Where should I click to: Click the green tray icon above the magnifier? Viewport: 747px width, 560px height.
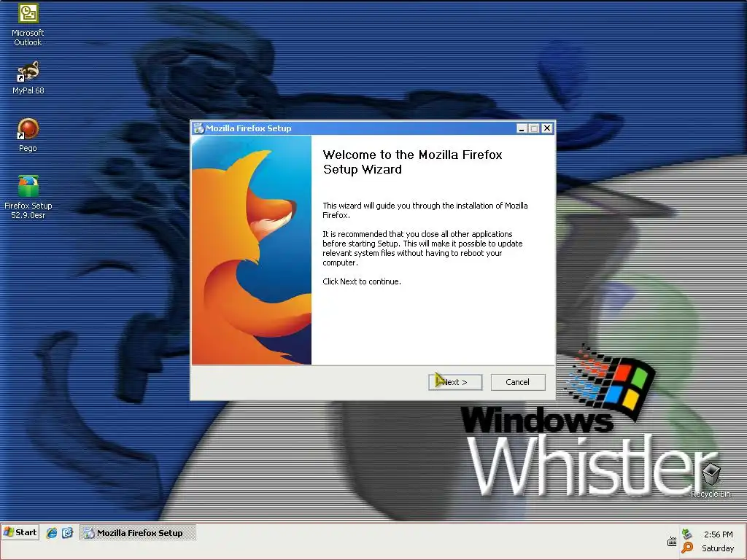coord(686,533)
